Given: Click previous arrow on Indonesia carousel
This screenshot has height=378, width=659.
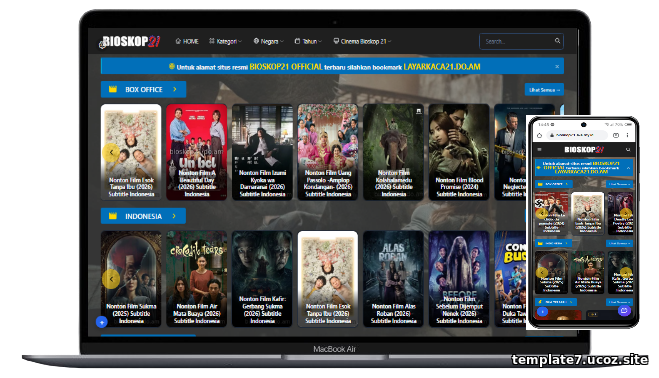Looking at the screenshot, I should coord(111,279).
